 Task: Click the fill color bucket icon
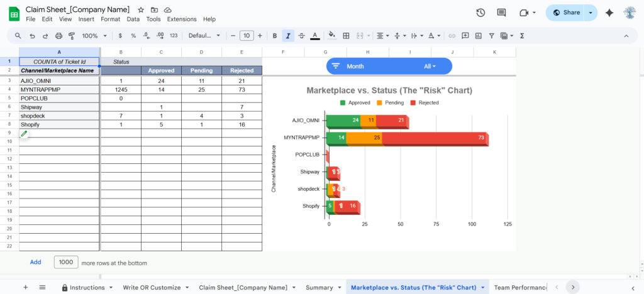(x=332, y=36)
